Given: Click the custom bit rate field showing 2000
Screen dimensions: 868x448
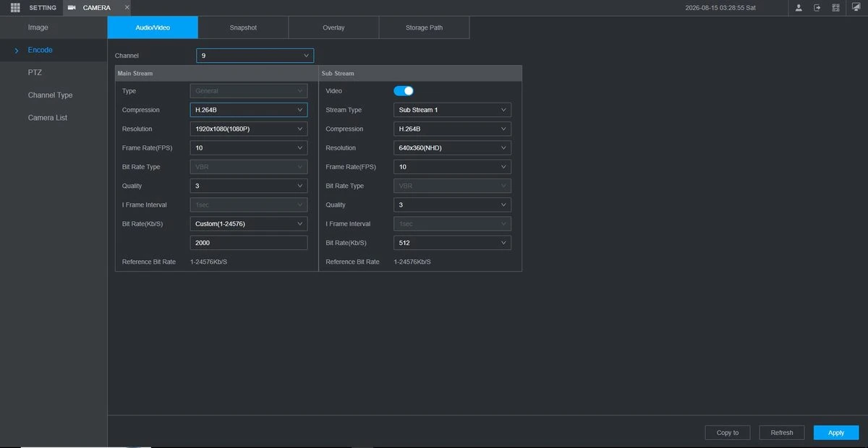Looking at the screenshot, I should (x=249, y=243).
